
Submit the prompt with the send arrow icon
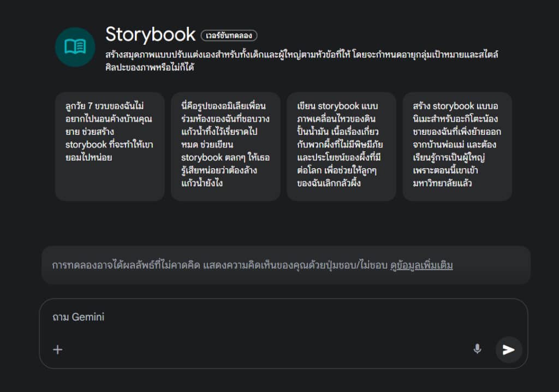tap(508, 350)
